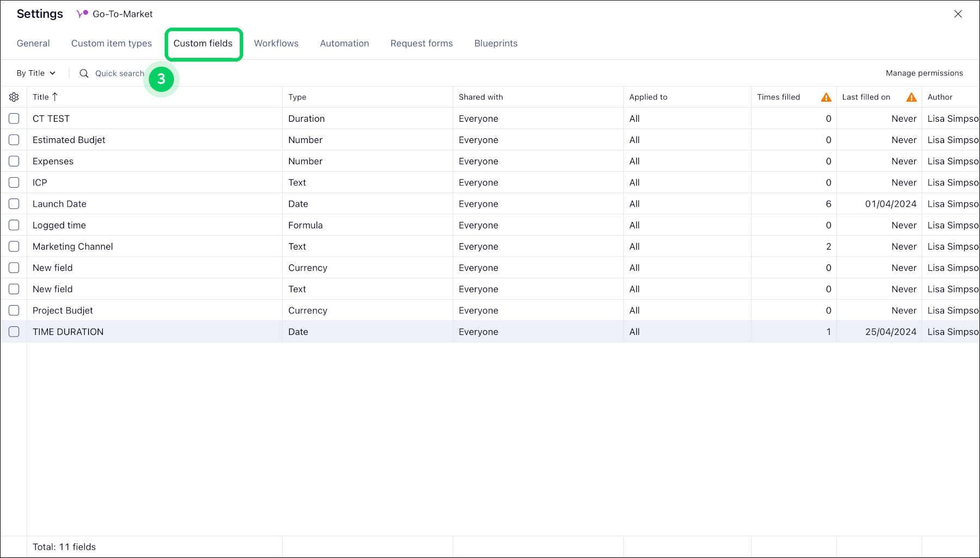Close the Settings dialog with X
The width and height of the screenshot is (980, 558).
pyautogui.click(x=958, y=14)
